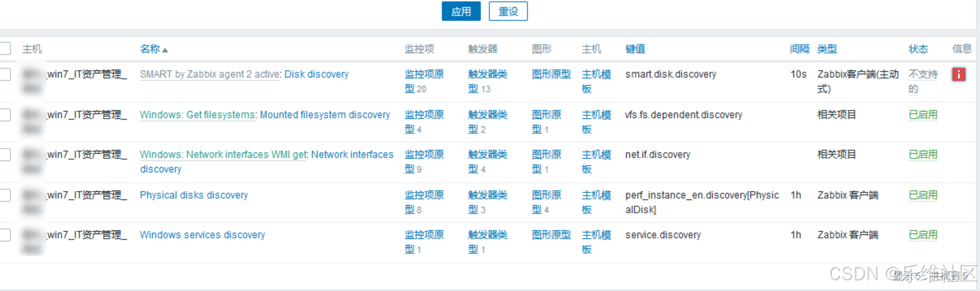Open 监控项原型 9 for Network interfaces discovery
Screen dimensions: 980x291
pyautogui.click(x=424, y=162)
